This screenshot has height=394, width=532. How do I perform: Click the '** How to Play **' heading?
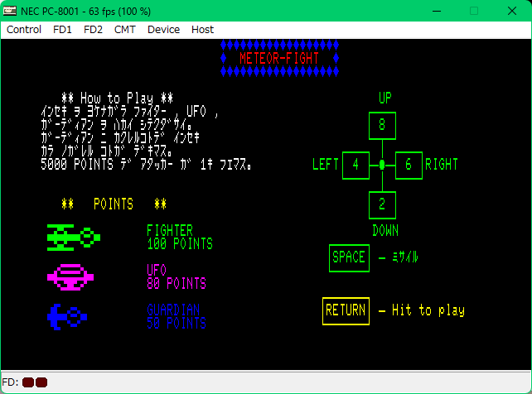pos(117,98)
